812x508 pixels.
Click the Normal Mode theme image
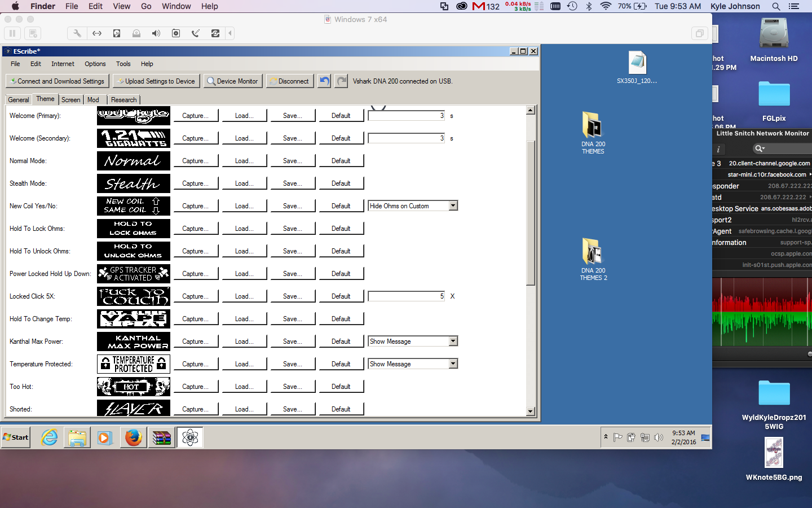[x=134, y=161]
